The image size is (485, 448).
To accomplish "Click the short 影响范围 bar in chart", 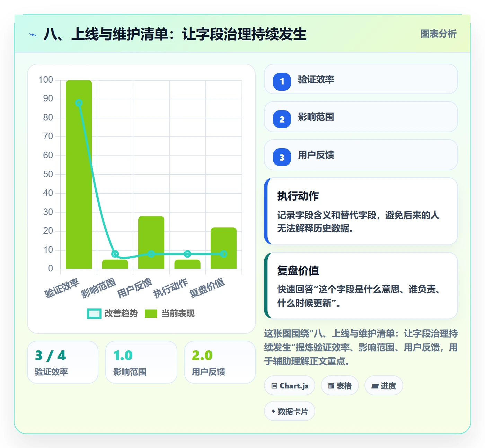I will point(115,264).
